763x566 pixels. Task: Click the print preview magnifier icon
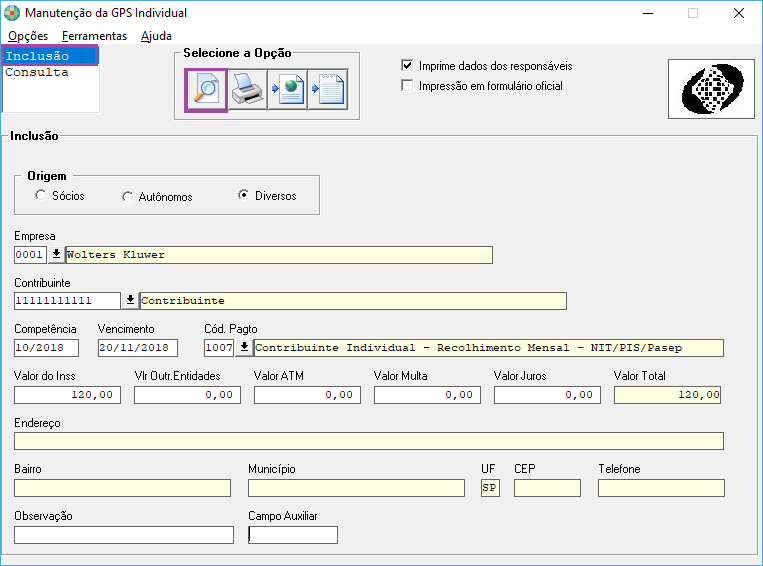206,90
